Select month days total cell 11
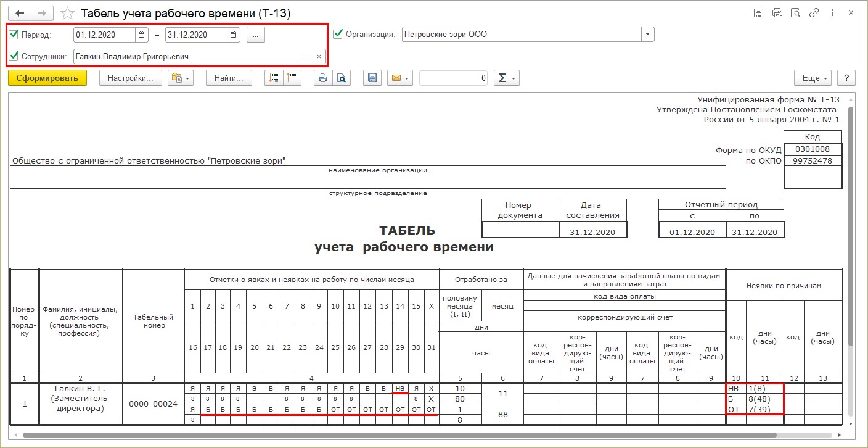Viewport: 868px width, 448px height. click(502, 393)
